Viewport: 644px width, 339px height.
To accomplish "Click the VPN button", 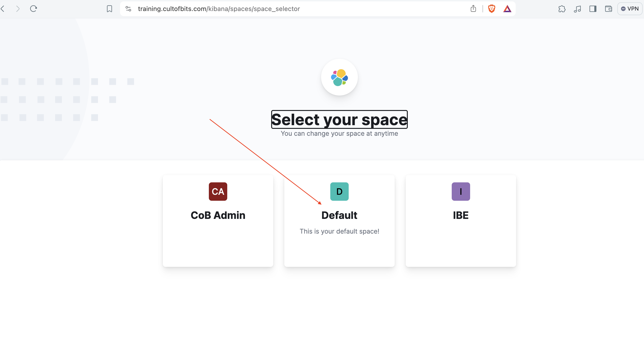I will [x=630, y=9].
